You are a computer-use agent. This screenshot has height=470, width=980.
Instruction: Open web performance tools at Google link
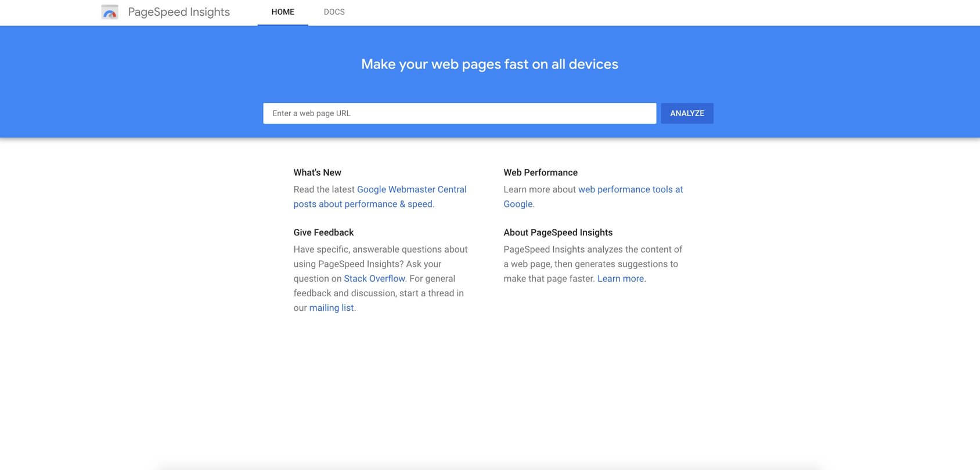coord(593,196)
